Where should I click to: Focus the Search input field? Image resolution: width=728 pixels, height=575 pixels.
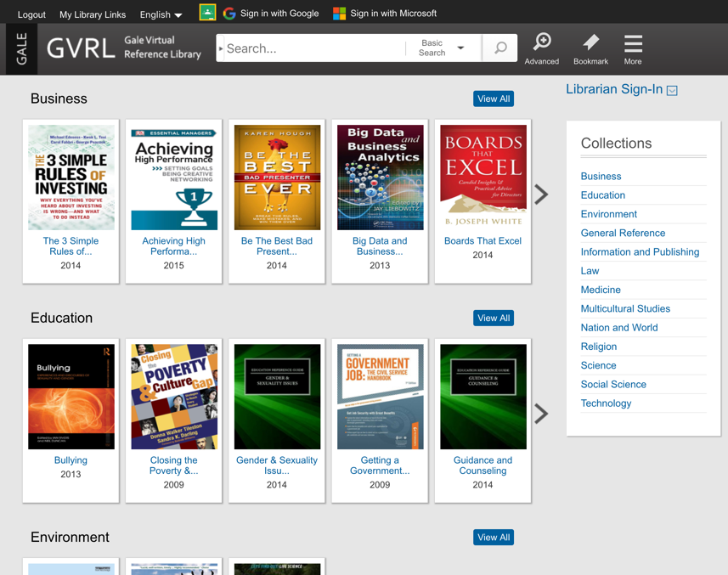pos(313,48)
